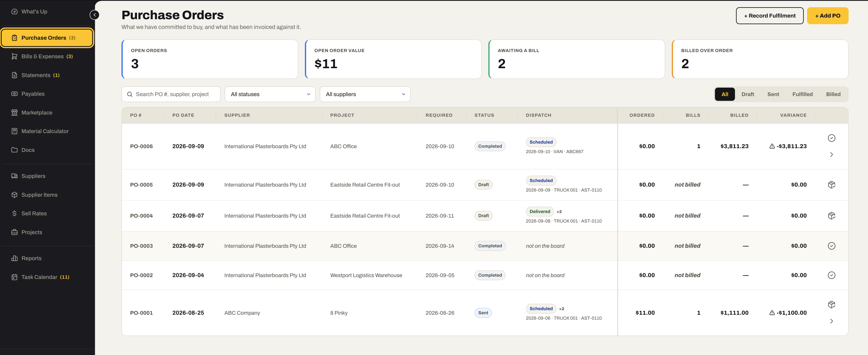The width and height of the screenshot is (868, 355).
Task: Click the Completed status on PO-0002
Action: click(490, 275)
